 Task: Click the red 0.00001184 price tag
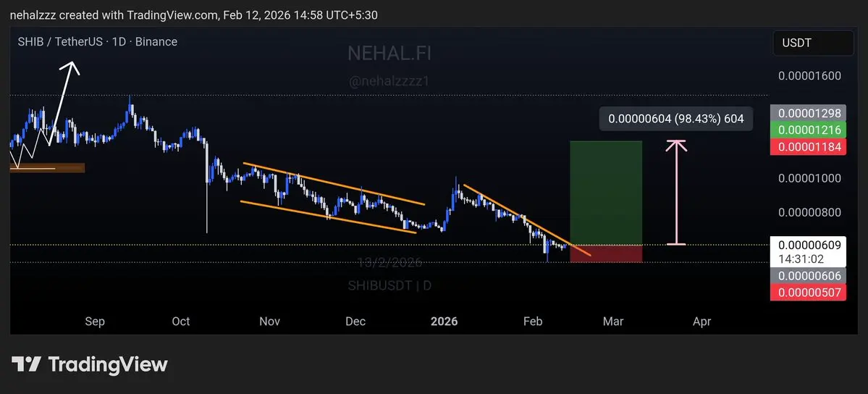tap(808, 147)
